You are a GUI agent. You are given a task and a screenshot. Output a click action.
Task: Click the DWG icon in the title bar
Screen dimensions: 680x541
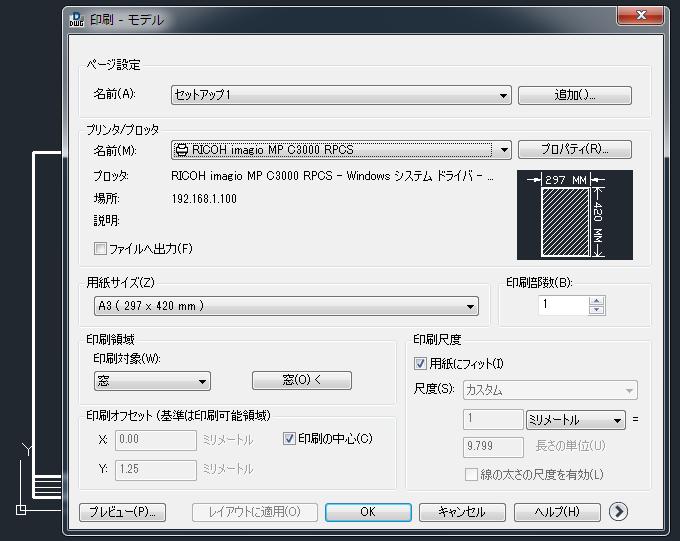pos(76,19)
